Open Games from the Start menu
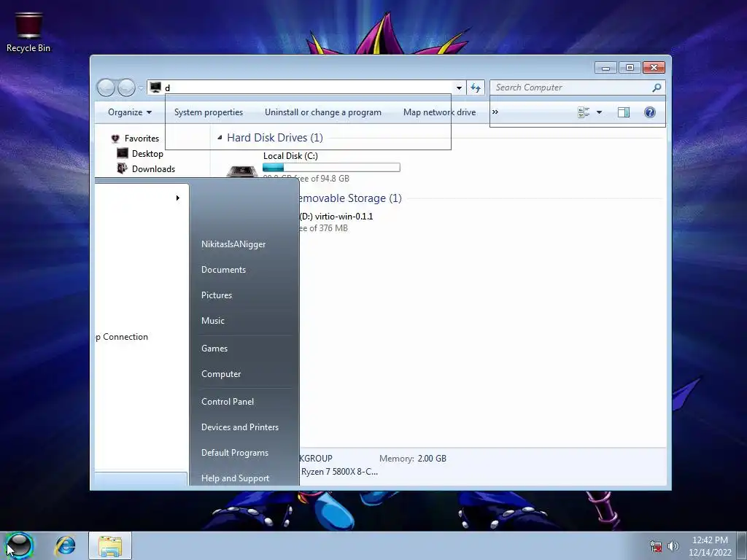Screen dimensions: 747x560 (x=214, y=348)
